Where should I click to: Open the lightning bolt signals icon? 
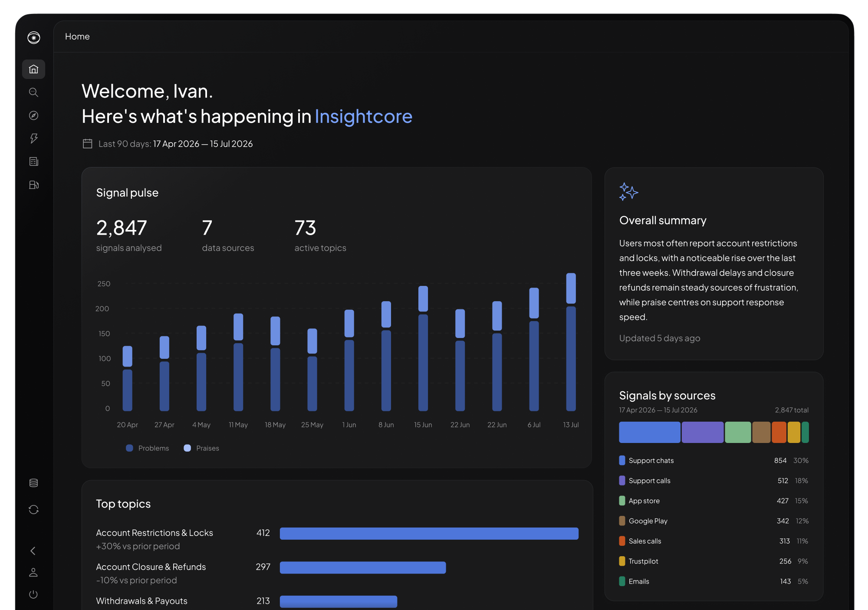point(33,138)
